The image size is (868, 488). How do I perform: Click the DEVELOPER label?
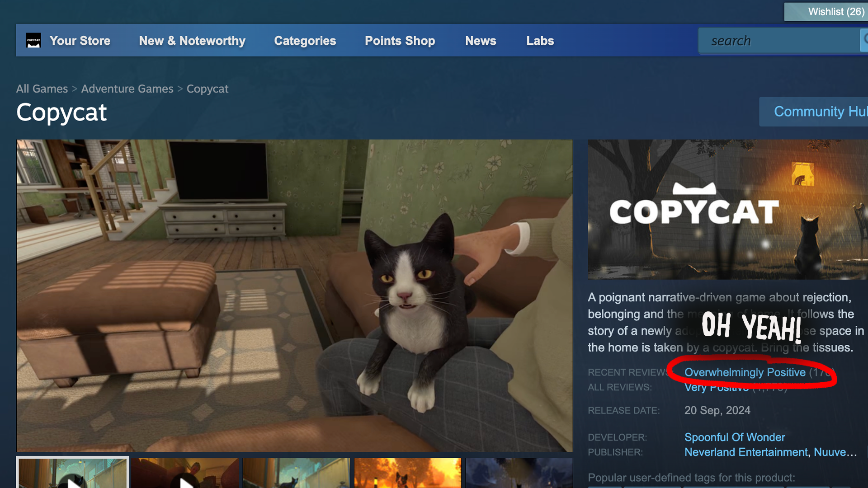(x=618, y=437)
